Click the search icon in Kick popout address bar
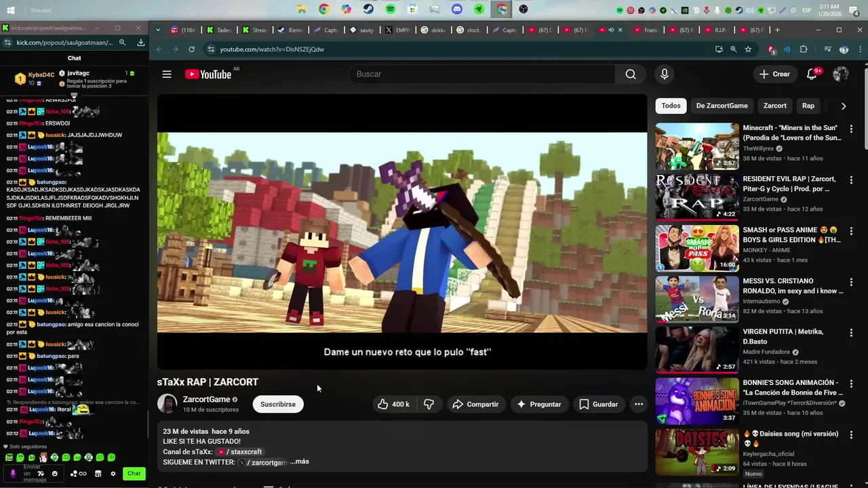The image size is (868, 488). pos(123,43)
